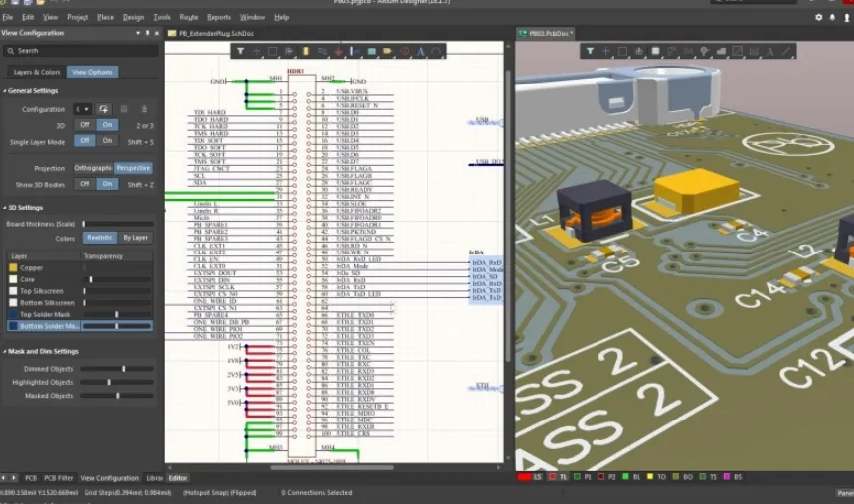The width and height of the screenshot is (854, 504).
Task: Pin the View Configuration panel
Action: (x=147, y=33)
